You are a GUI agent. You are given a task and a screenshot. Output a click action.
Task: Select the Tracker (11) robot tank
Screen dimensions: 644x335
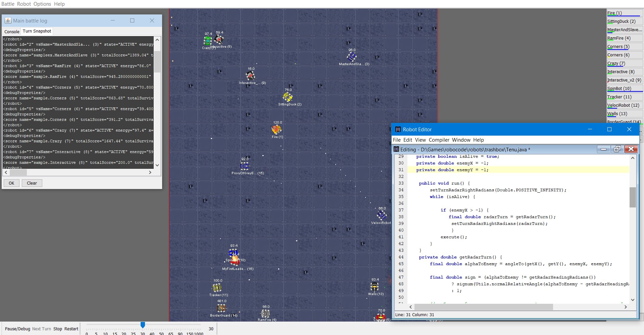point(217,288)
